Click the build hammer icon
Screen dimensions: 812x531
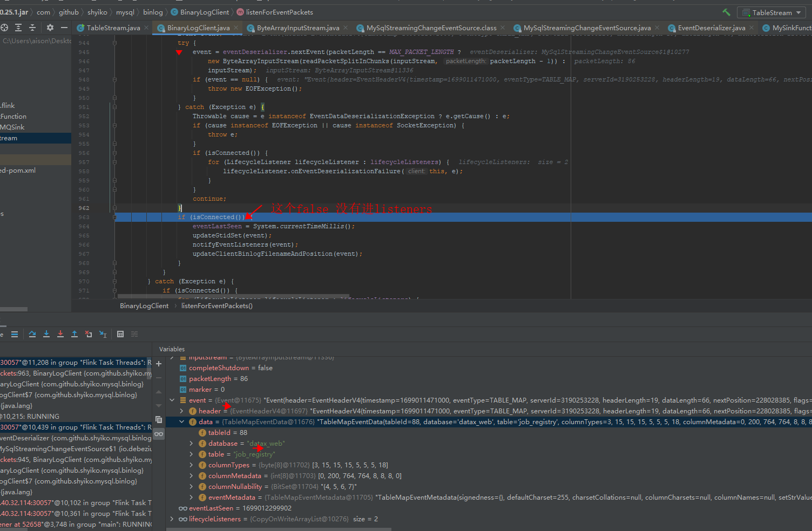[726, 12]
